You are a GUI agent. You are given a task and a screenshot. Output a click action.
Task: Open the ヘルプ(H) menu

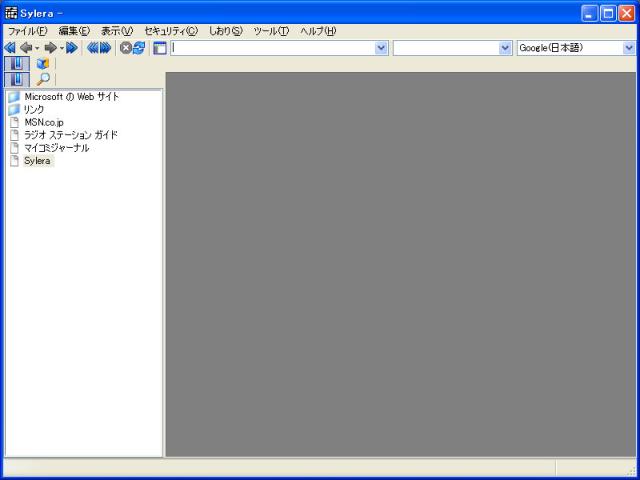click(x=318, y=31)
